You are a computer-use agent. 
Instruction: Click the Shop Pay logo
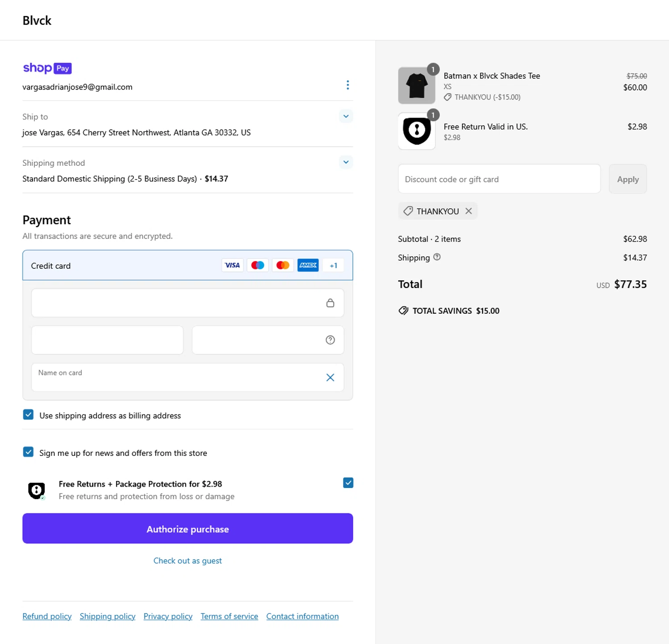(47, 68)
